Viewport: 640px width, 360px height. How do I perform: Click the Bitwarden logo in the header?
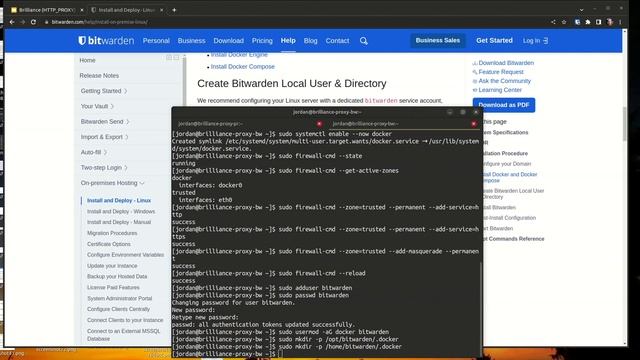tap(106, 40)
